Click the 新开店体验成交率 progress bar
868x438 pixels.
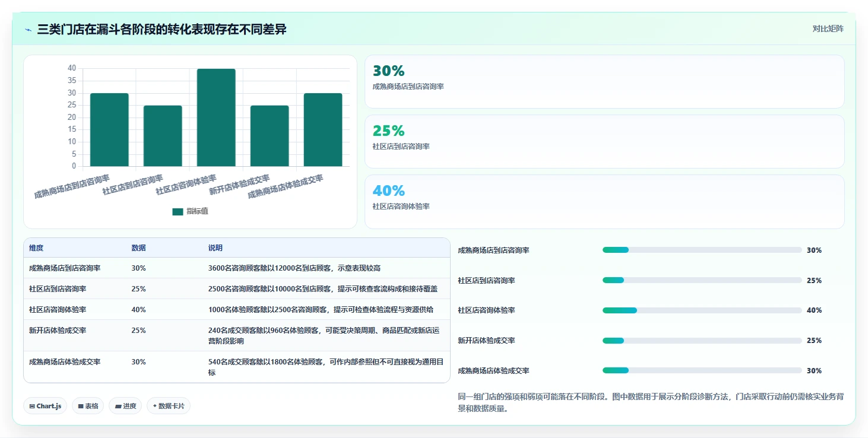pos(702,341)
